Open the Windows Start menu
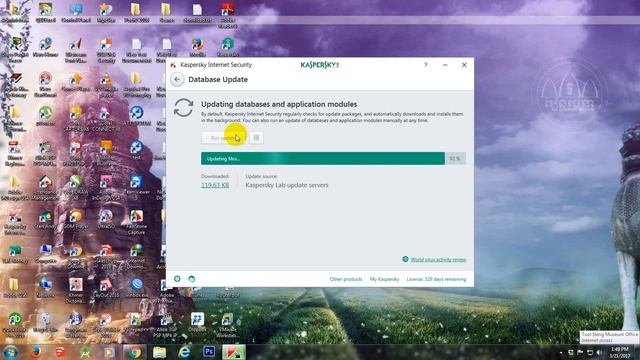Screen dimensions: 640x360 (x=11, y=352)
